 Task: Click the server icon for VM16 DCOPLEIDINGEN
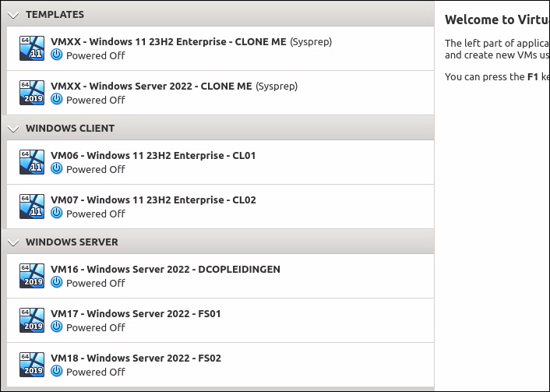tap(32, 276)
